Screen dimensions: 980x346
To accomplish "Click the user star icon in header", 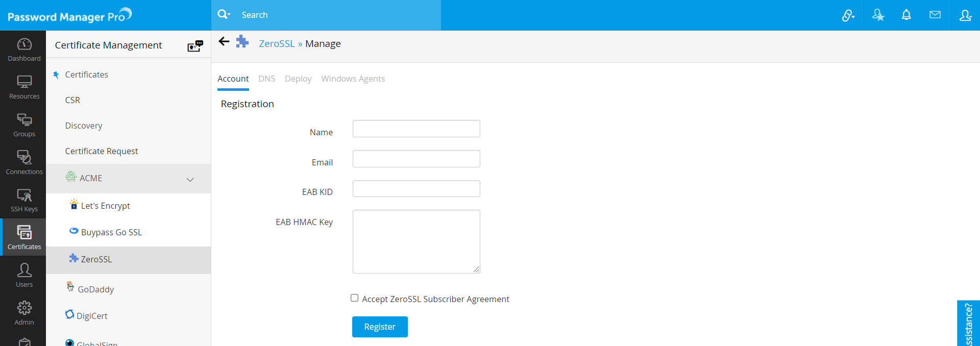I will tap(878, 15).
